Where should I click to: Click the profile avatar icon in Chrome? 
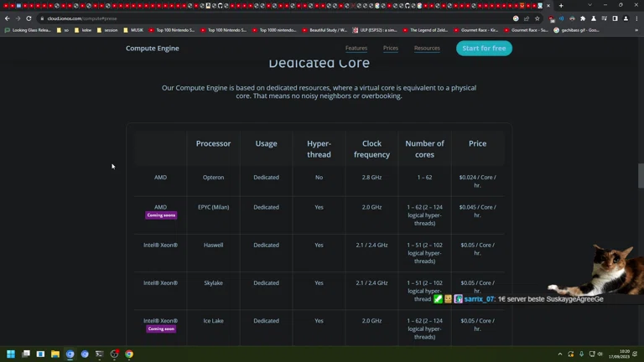coord(626,18)
